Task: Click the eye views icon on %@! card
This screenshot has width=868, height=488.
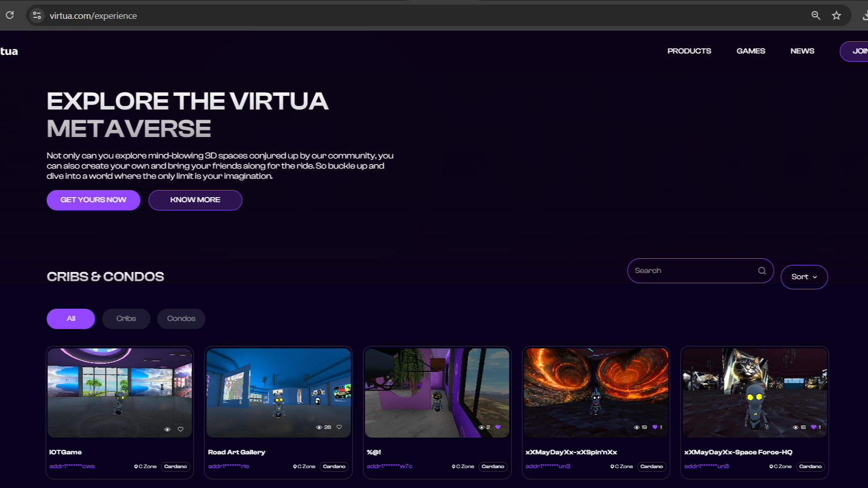Action: (481, 427)
